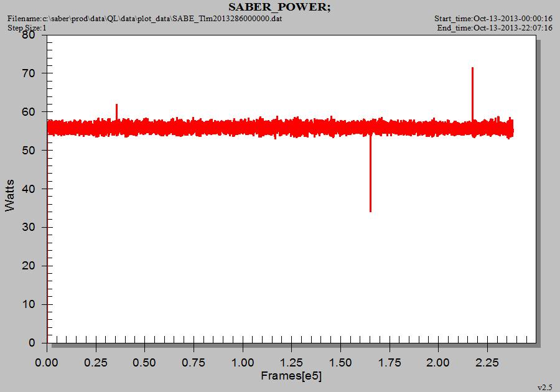Click the Filename path text
Screen dimensions: 560x392
pyautogui.click(x=144, y=19)
